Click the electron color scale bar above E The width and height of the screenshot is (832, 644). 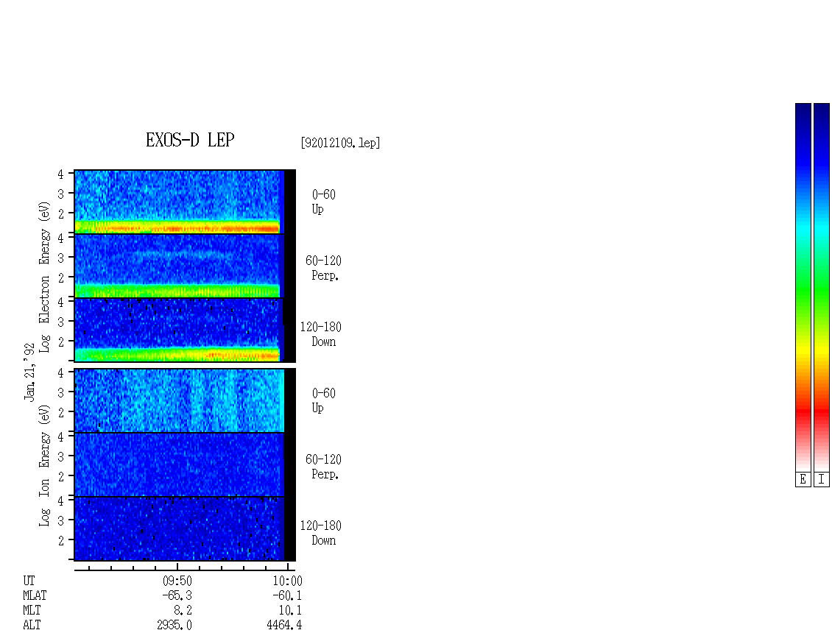pyautogui.click(x=803, y=287)
